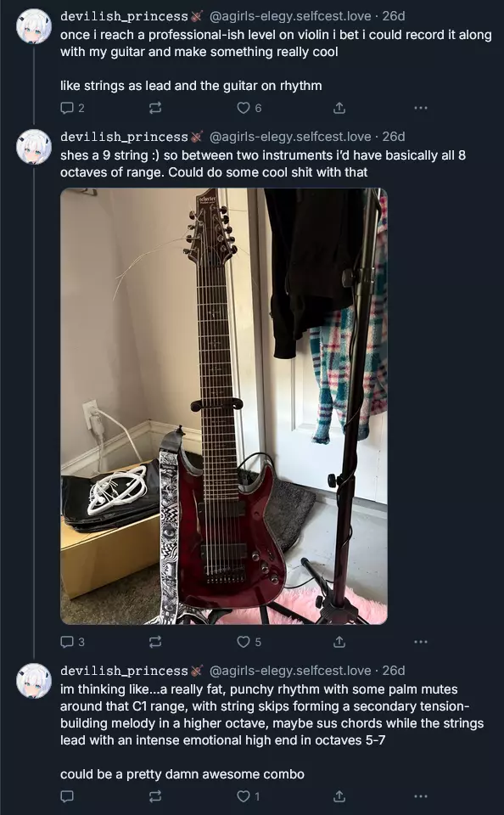Open the red guitar photo
504x815 pixels.
click(x=224, y=406)
